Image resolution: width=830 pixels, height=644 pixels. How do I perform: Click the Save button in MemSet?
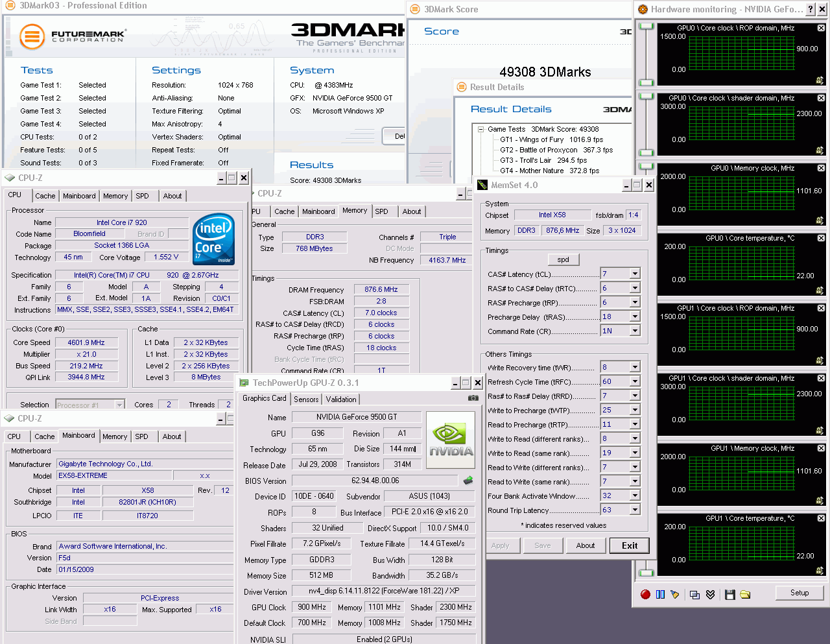[x=543, y=545]
